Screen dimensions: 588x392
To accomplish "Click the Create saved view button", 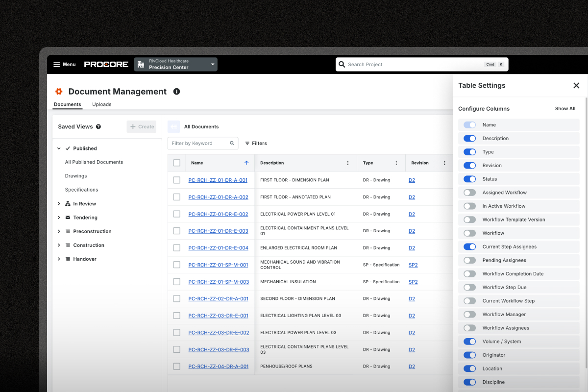I will (x=142, y=126).
